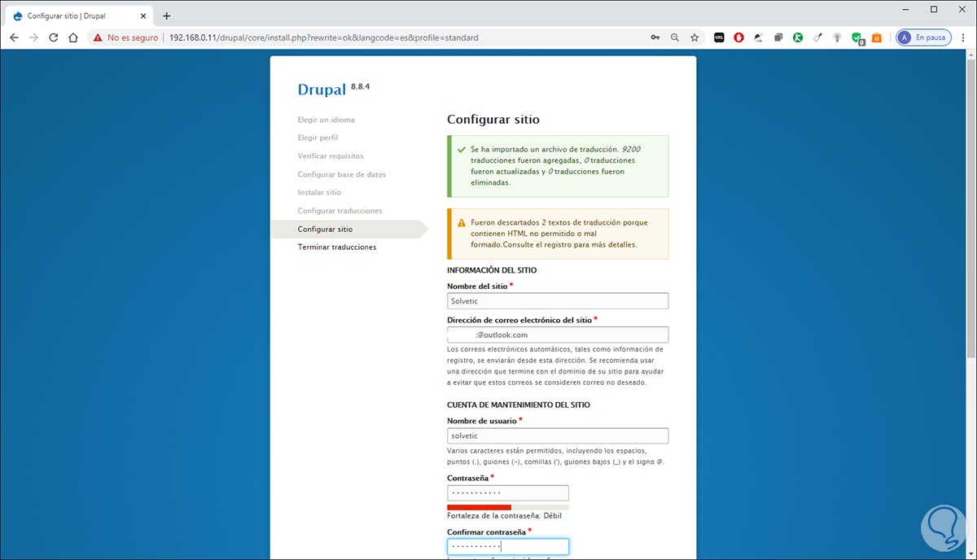Viewport: 977px width, 560px height.
Task: Click the address bar URL
Action: pyautogui.click(x=324, y=37)
